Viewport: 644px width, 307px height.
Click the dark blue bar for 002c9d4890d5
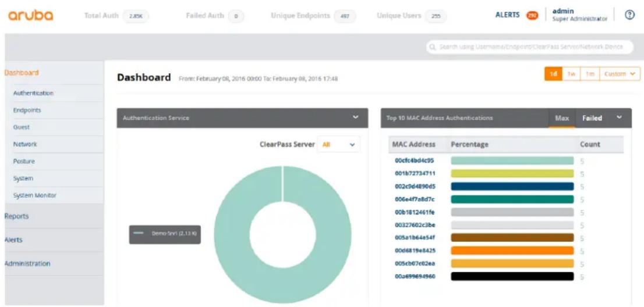coord(512,187)
